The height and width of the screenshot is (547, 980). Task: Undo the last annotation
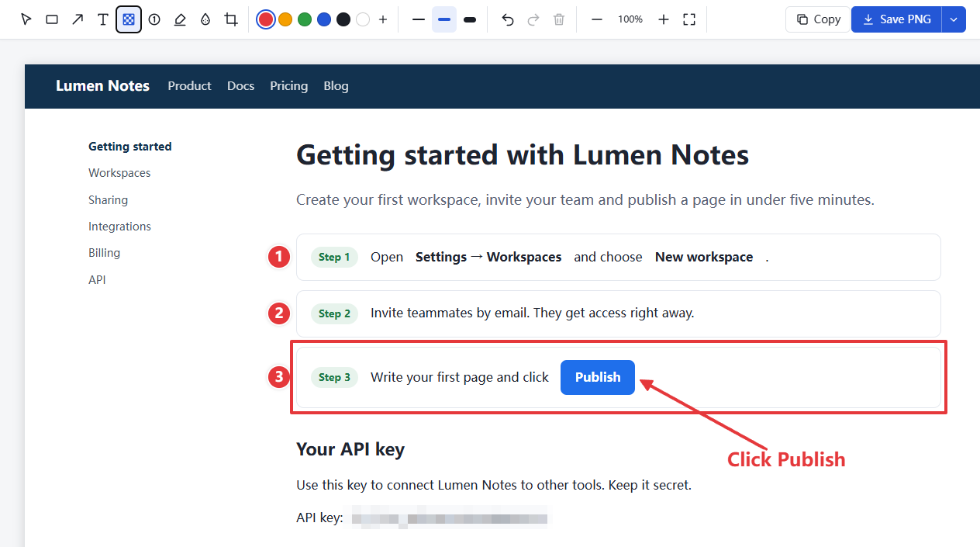coord(508,19)
